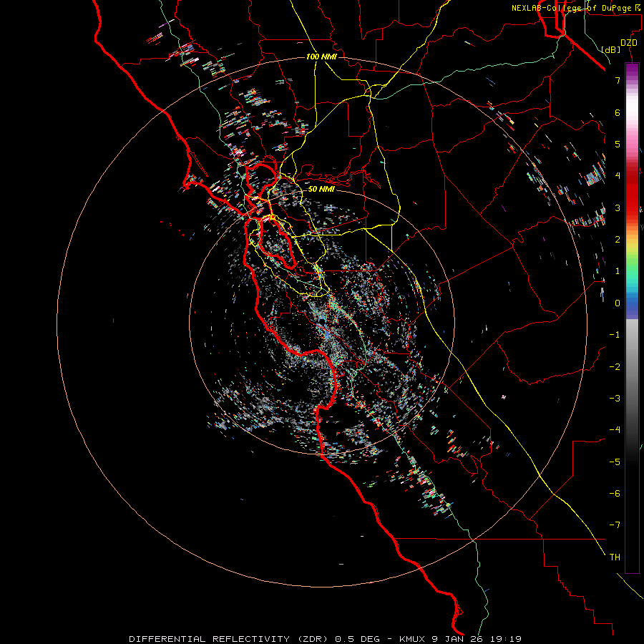Click the -6 value on the color scale
This screenshot has height=644, width=644.
pyautogui.click(x=615, y=494)
